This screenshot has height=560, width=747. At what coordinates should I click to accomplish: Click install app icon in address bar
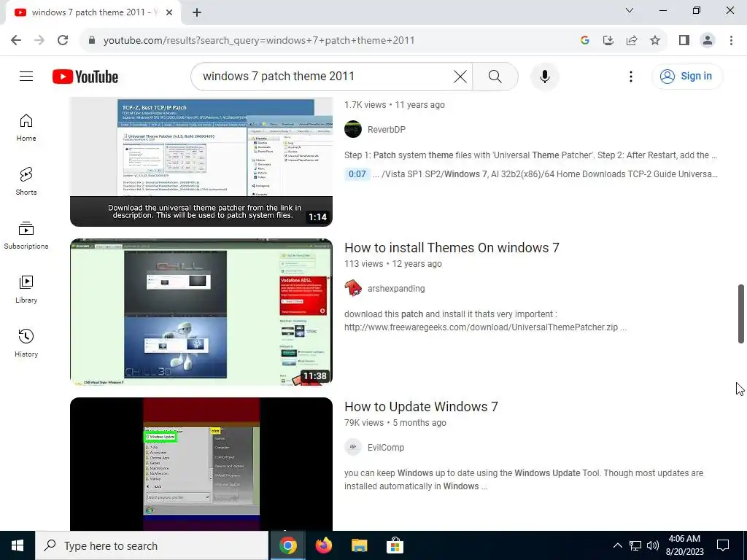pyautogui.click(x=608, y=40)
